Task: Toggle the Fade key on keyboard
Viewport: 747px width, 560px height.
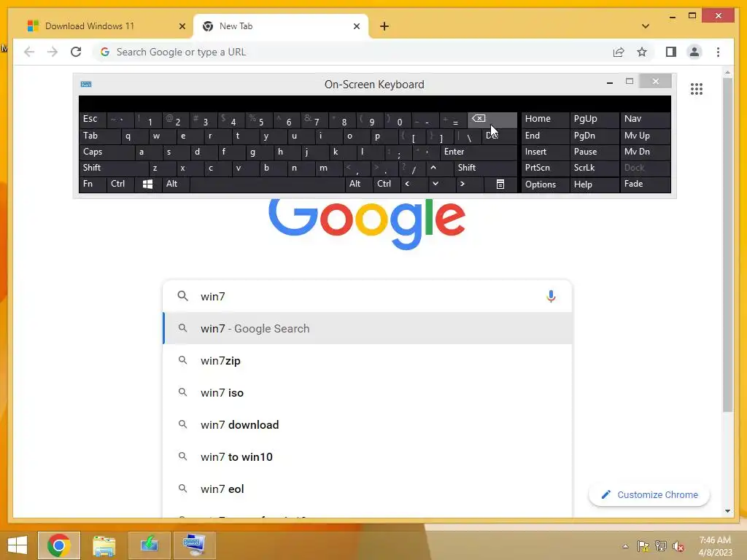Action: pyautogui.click(x=645, y=184)
